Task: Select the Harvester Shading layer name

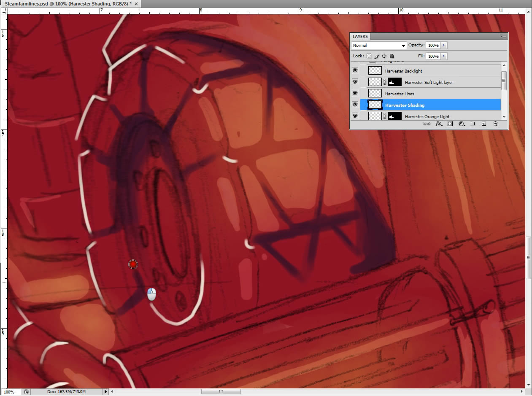Action: coord(405,105)
